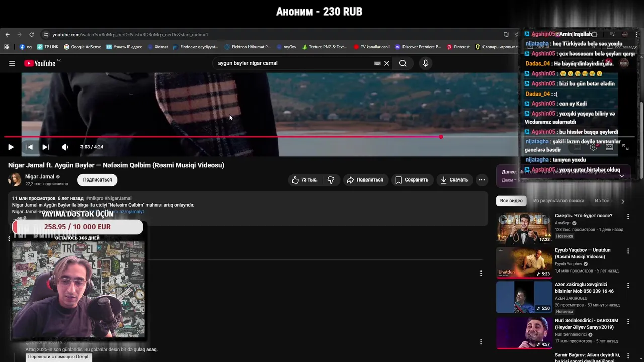Open the apps grid in bookmarks bar
The width and height of the screenshot is (644, 362).
(x=7, y=47)
